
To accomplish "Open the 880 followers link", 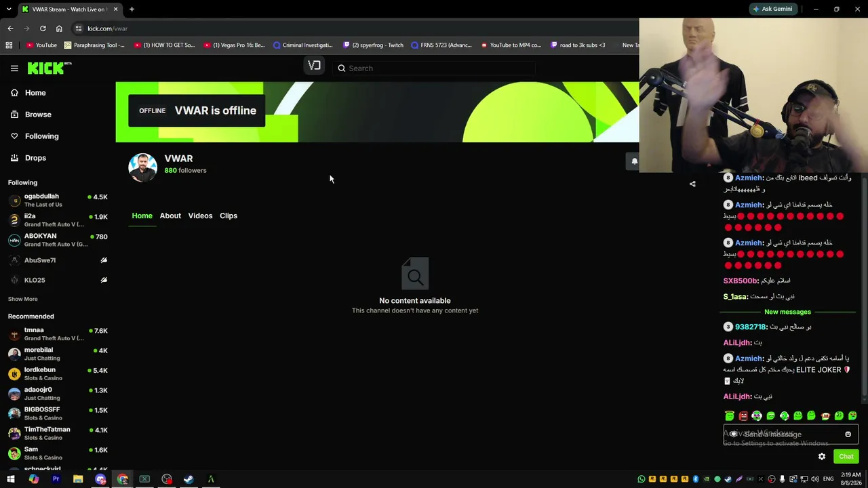I will [x=185, y=171].
